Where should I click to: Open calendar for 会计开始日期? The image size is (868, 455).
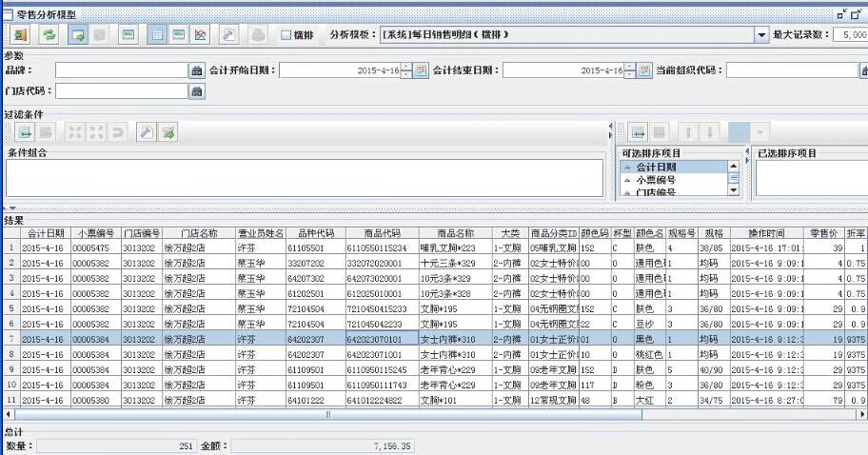pyautogui.click(x=421, y=70)
